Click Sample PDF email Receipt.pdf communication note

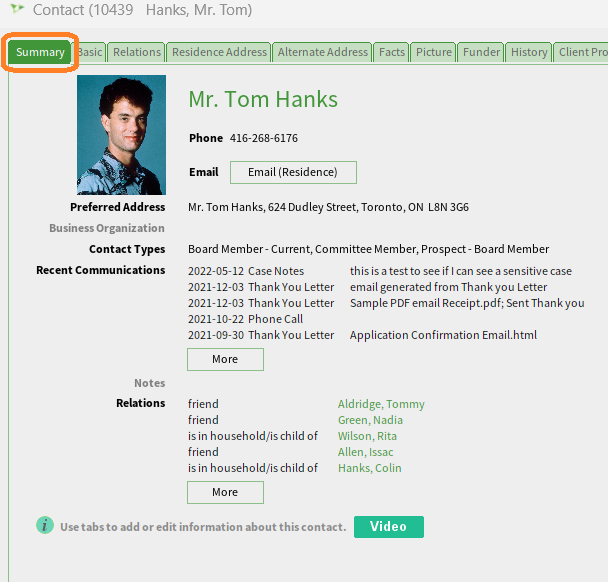click(x=467, y=303)
